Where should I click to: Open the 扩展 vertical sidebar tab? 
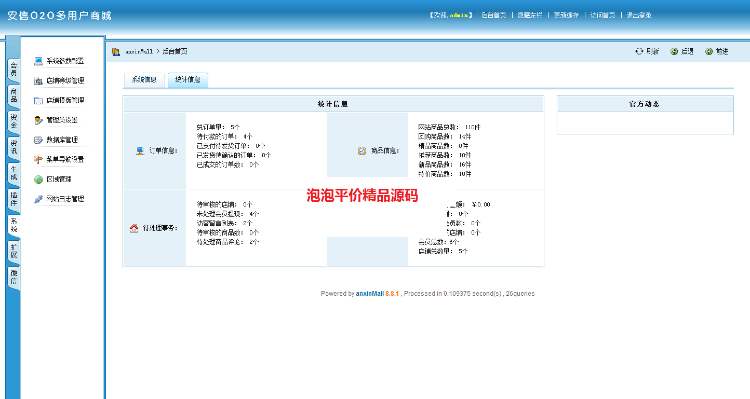[x=13, y=252]
